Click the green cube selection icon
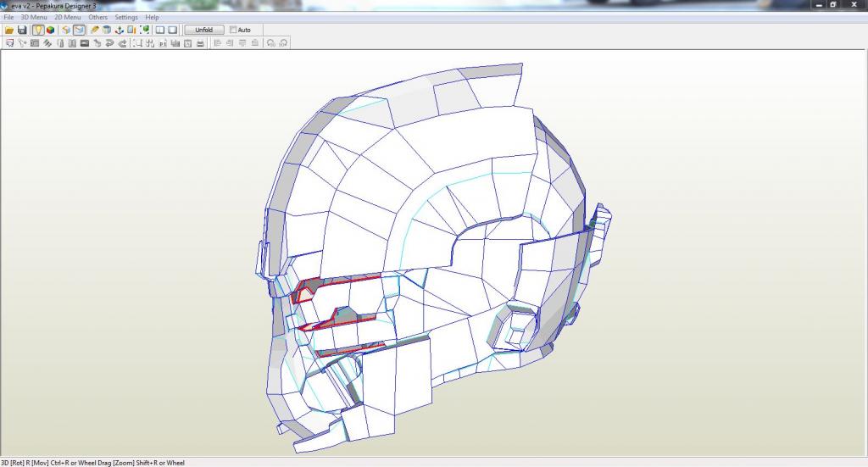The image size is (868, 467). pos(144,30)
